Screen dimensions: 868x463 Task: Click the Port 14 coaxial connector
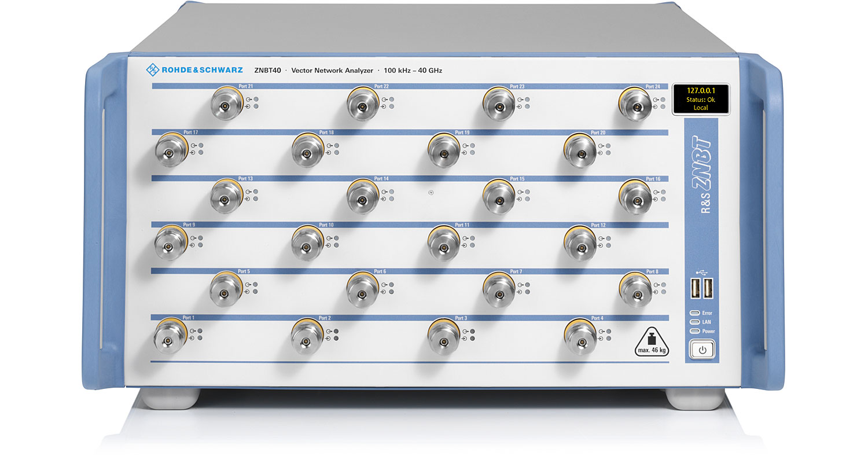pos(363,197)
